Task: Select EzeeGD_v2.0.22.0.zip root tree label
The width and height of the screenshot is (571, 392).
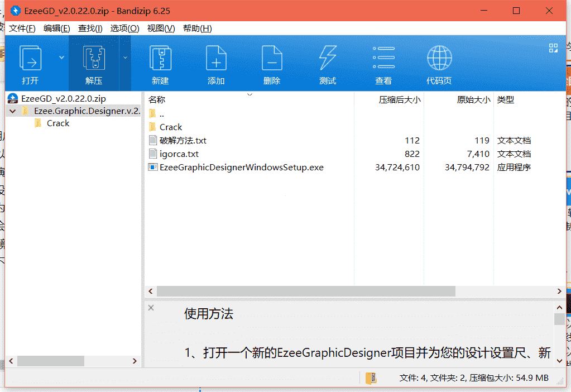Action: 64,98
